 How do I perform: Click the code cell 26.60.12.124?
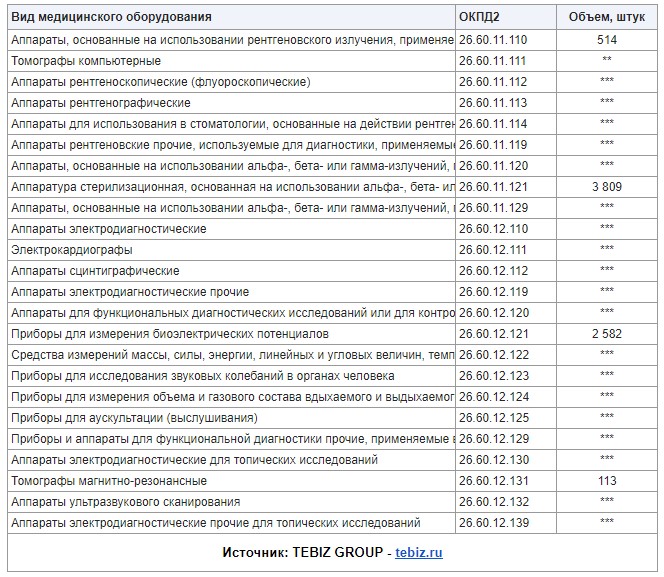[x=506, y=397]
